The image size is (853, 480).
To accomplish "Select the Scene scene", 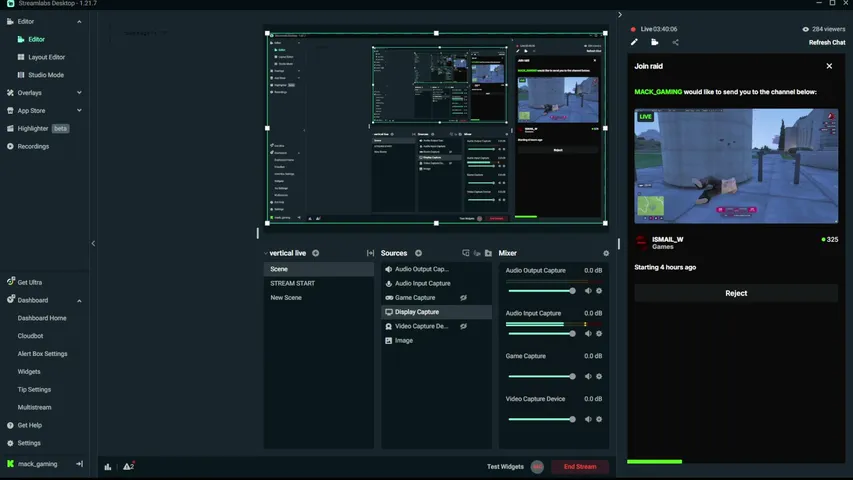I will click(318, 269).
